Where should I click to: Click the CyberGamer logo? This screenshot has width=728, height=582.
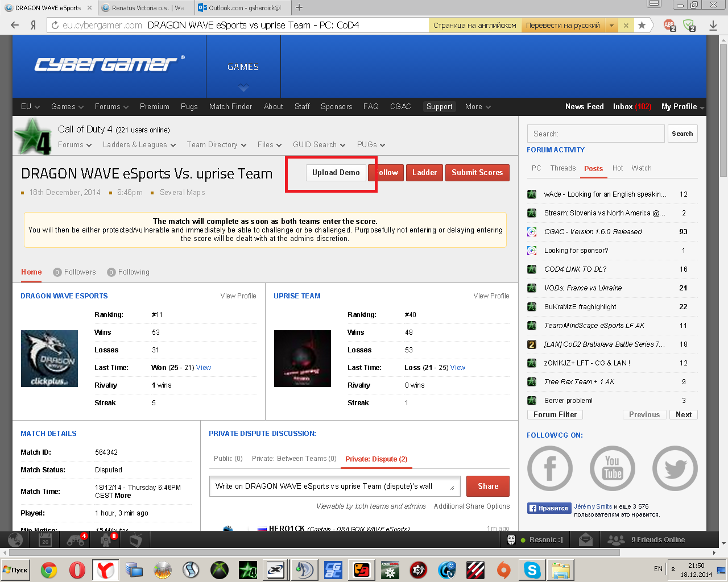tap(109, 64)
